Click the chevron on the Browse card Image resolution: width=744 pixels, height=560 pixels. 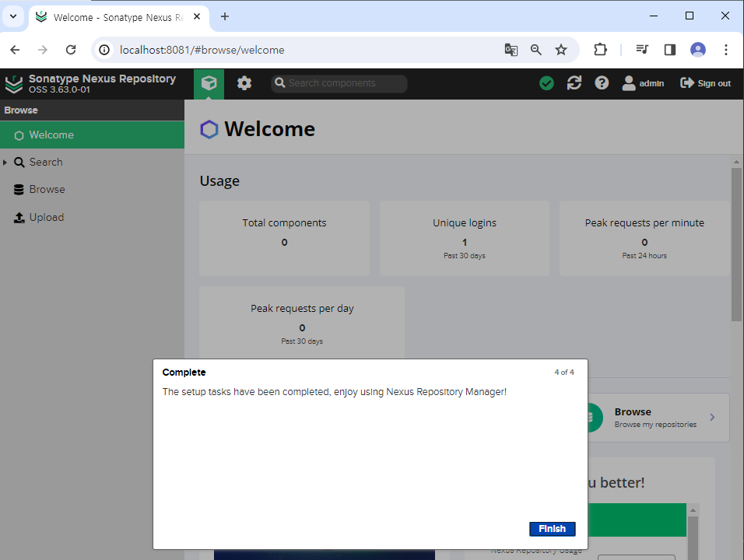coord(712,417)
